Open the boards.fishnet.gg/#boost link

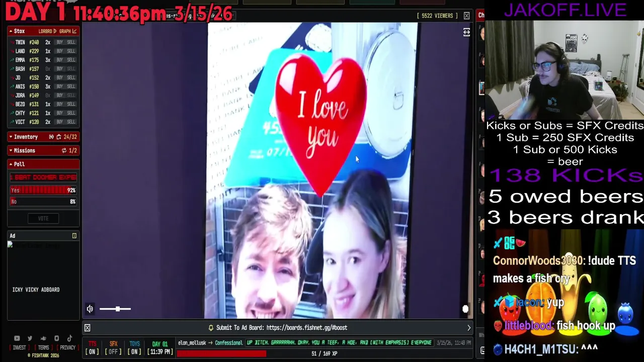(x=306, y=328)
